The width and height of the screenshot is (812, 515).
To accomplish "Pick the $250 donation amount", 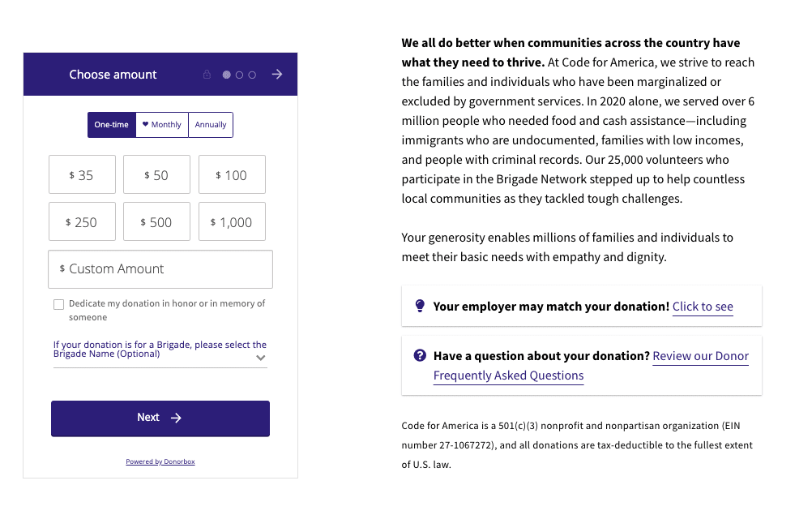I will [82, 222].
